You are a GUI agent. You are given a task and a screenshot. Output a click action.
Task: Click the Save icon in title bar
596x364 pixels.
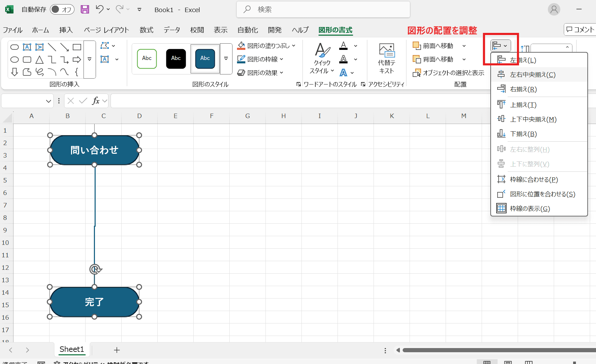pos(85,9)
